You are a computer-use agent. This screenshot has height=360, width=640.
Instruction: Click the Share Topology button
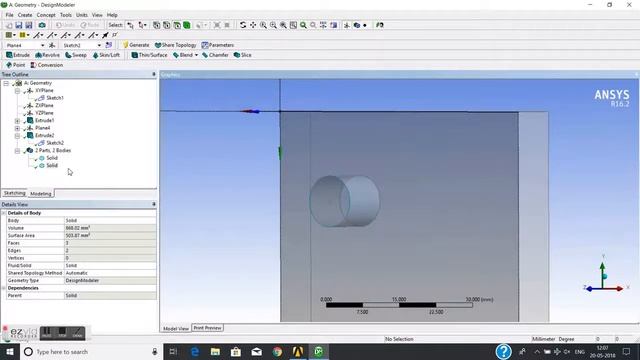176,45
